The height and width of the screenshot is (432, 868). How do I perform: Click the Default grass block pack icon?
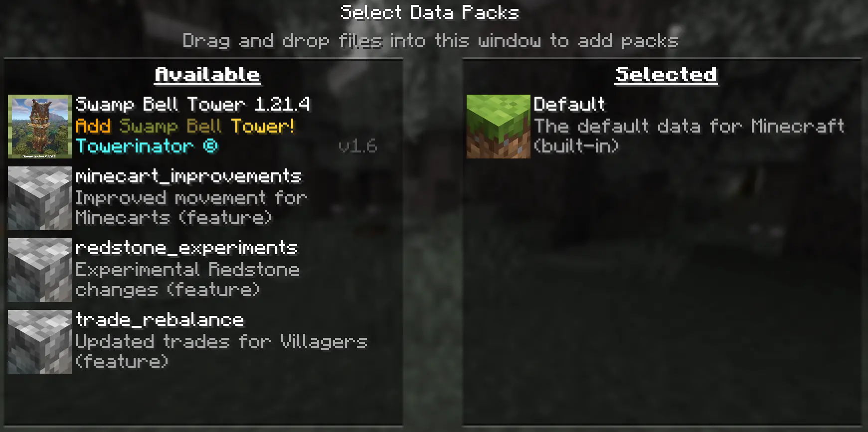pyautogui.click(x=499, y=127)
